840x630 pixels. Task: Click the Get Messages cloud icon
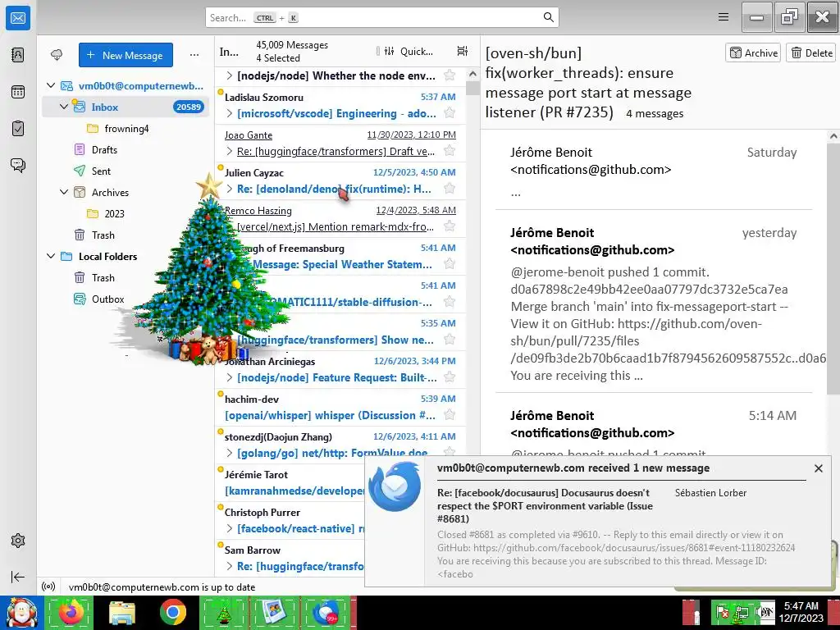pos(57,55)
